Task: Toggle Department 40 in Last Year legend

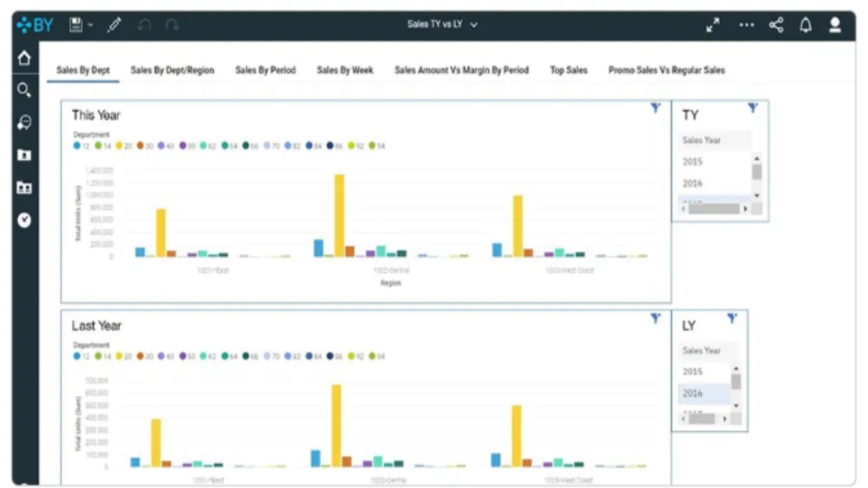Action: (166, 356)
